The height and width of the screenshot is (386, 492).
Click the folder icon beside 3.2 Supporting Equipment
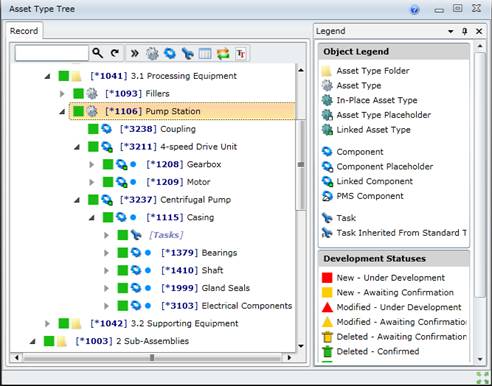[x=77, y=323]
